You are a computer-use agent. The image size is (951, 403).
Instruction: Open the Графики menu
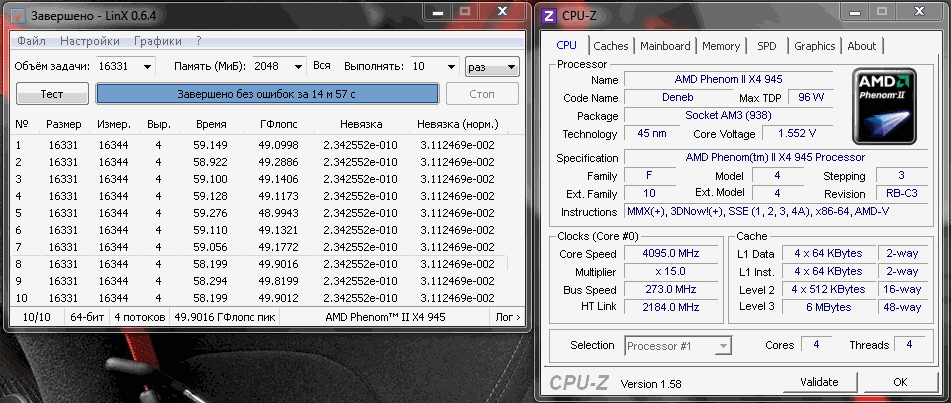[x=157, y=41]
